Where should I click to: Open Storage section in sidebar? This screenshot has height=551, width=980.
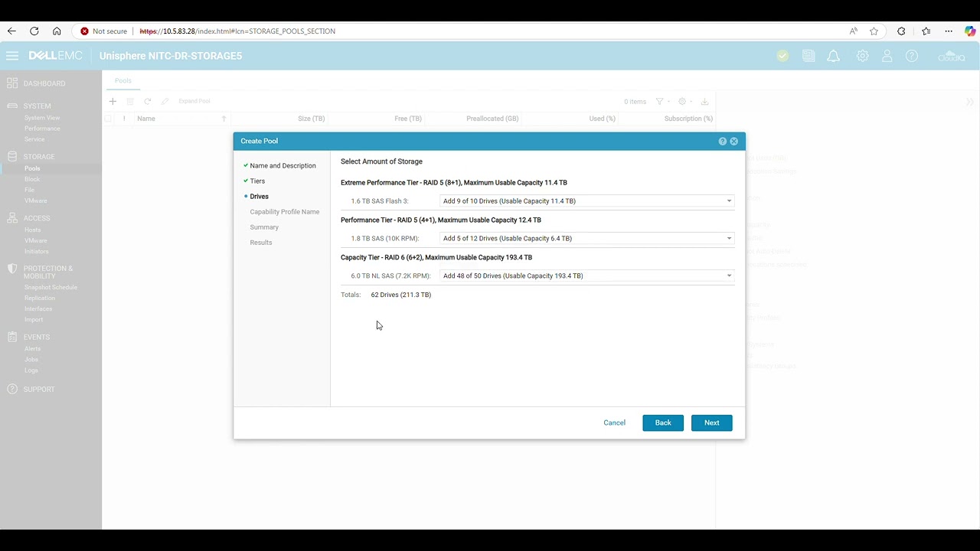tap(39, 157)
